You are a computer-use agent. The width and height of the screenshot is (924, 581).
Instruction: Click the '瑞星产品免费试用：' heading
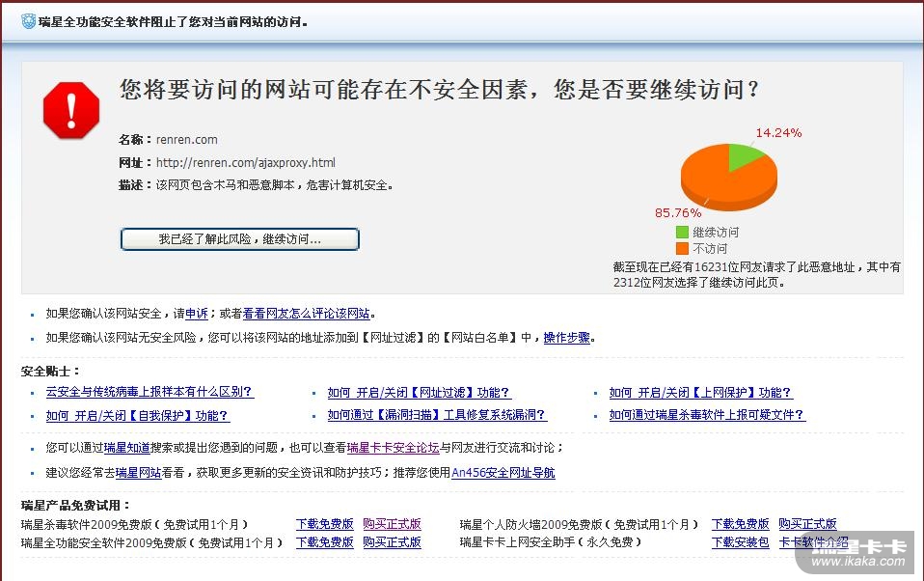coord(76,506)
